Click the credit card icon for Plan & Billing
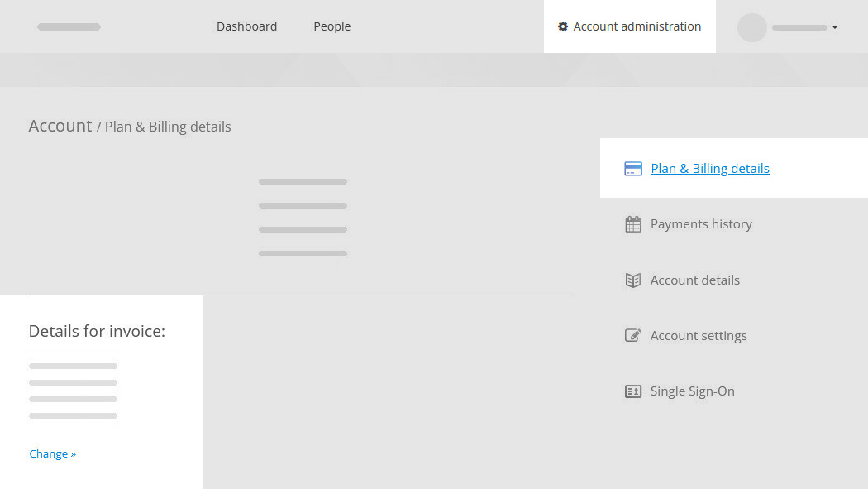 pyautogui.click(x=632, y=168)
